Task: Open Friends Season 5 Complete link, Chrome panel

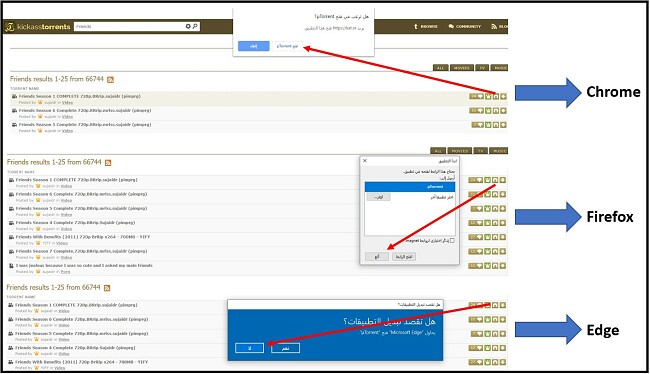Action: (x=85, y=125)
